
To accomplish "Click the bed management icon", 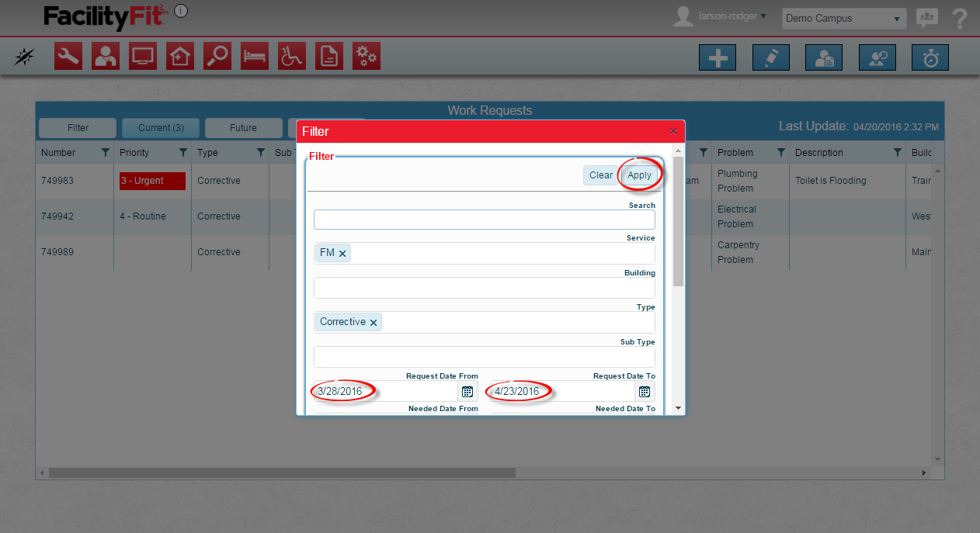I will click(x=255, y=57).
